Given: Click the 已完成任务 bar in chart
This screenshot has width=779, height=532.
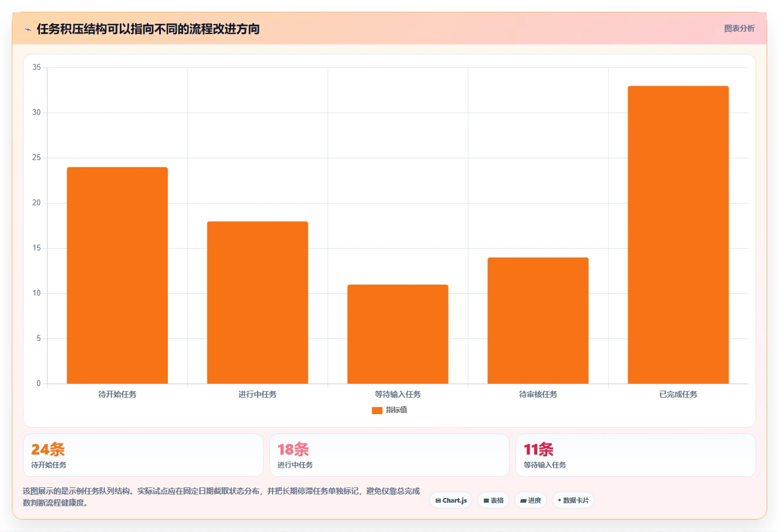Looking at the screenshot, I should tap(679, 235).
